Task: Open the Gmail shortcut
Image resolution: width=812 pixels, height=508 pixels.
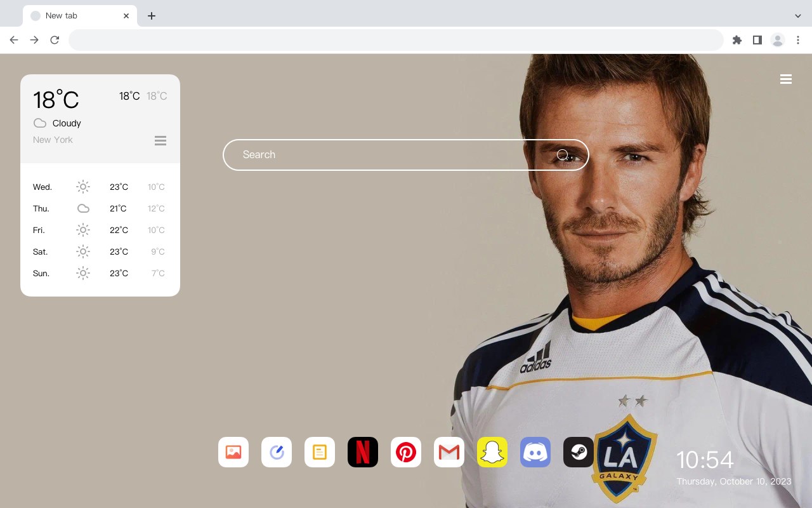Action: pyautogui.click(x=449, y=452)
